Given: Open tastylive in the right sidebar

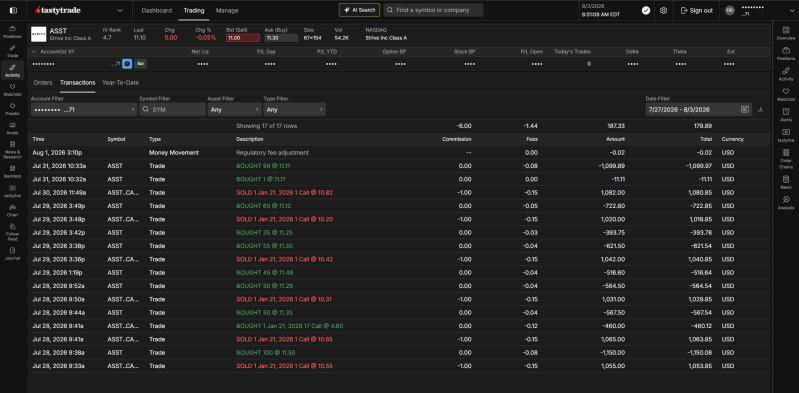Looking at the screenshot, I should (x=786, y=135).
